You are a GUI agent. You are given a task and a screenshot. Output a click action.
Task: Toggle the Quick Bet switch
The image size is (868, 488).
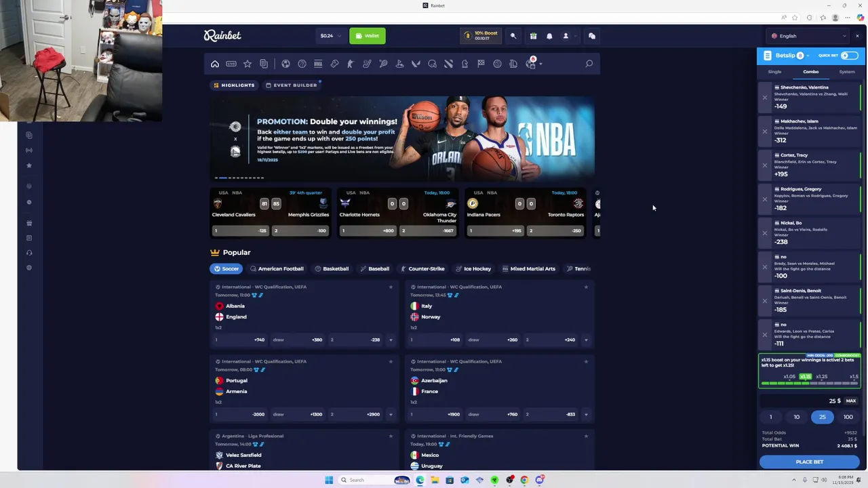pos(850,56)
